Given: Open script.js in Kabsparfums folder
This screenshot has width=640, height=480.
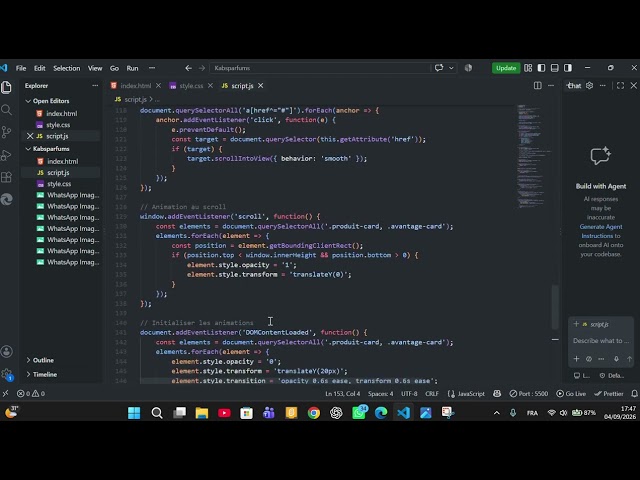Looking at the screenshot, I should 58,173.
